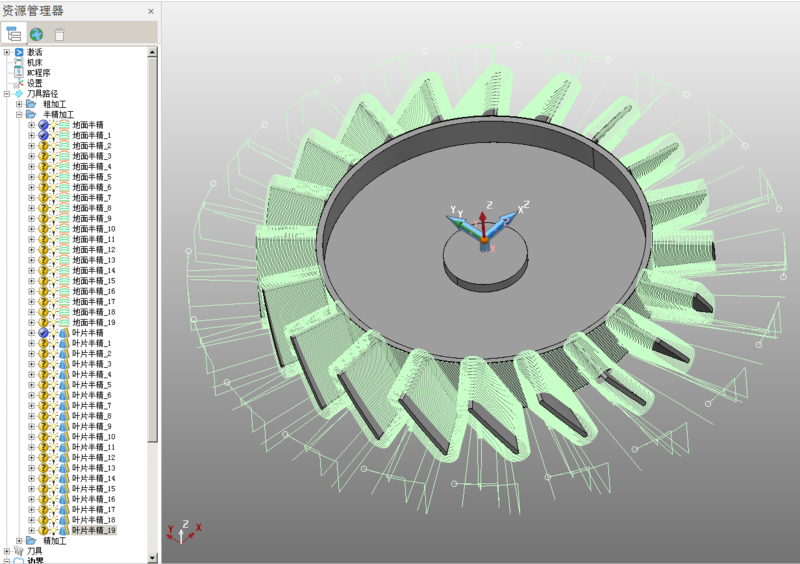Select toolpath 地面半精_17
Image resolution: width=800 pixels, height=564 pixels.
(x=93, y=302)
